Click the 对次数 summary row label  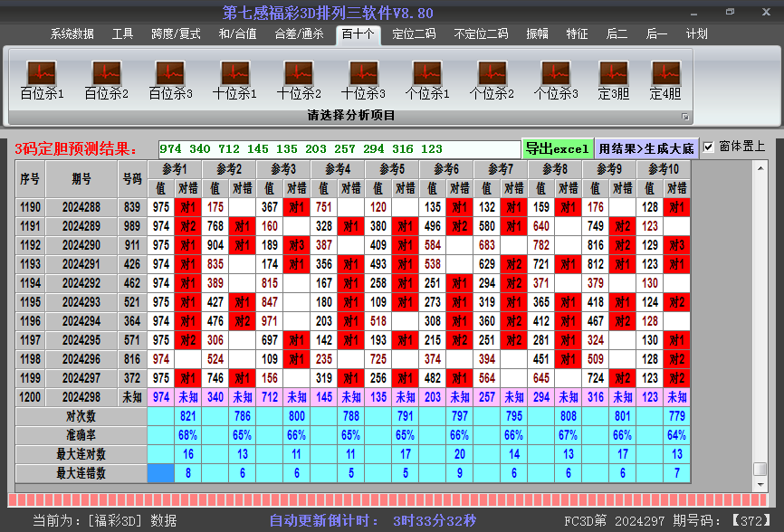pyautogui.click(x=81, y=416)
